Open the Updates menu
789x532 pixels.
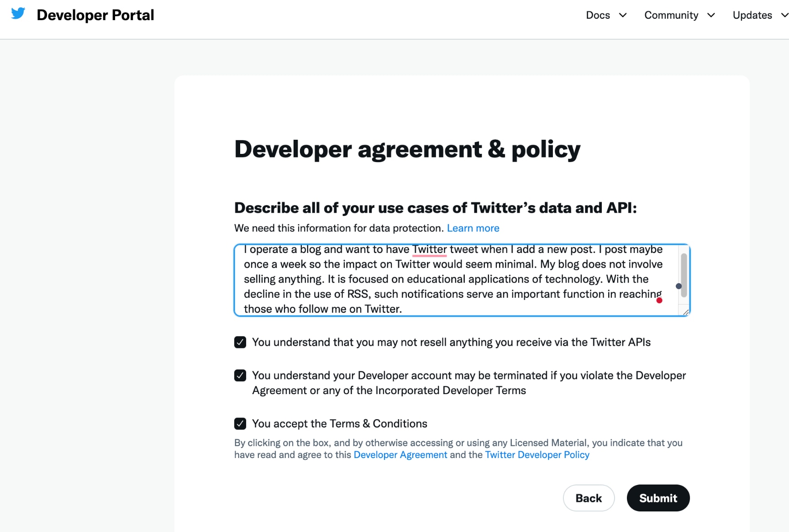pos(752,15)
